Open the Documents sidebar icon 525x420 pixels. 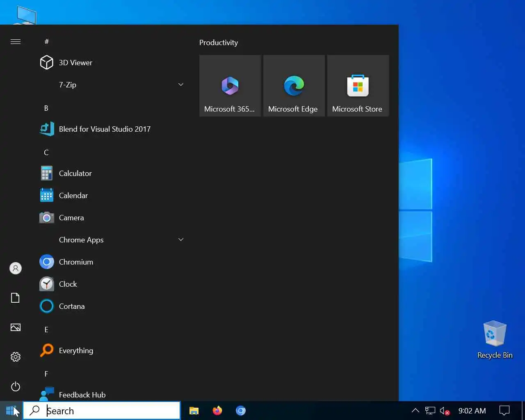click(x=16, y=298)
